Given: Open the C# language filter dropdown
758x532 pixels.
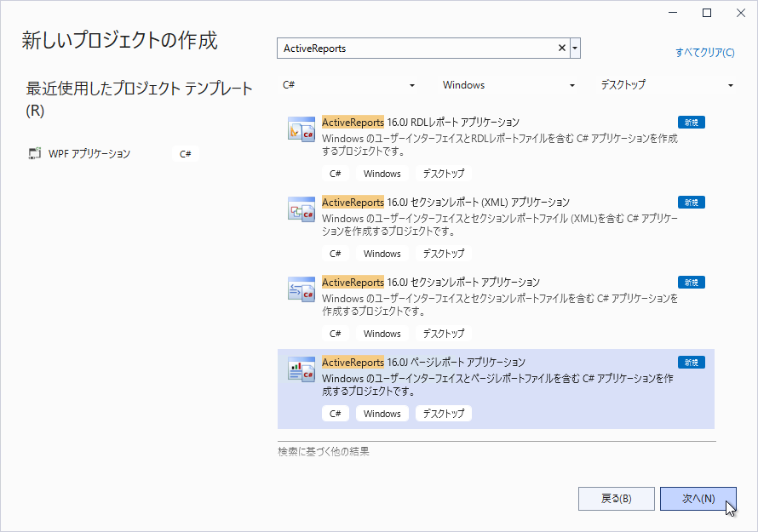Looking at the screenshot, I should point(349,85).
